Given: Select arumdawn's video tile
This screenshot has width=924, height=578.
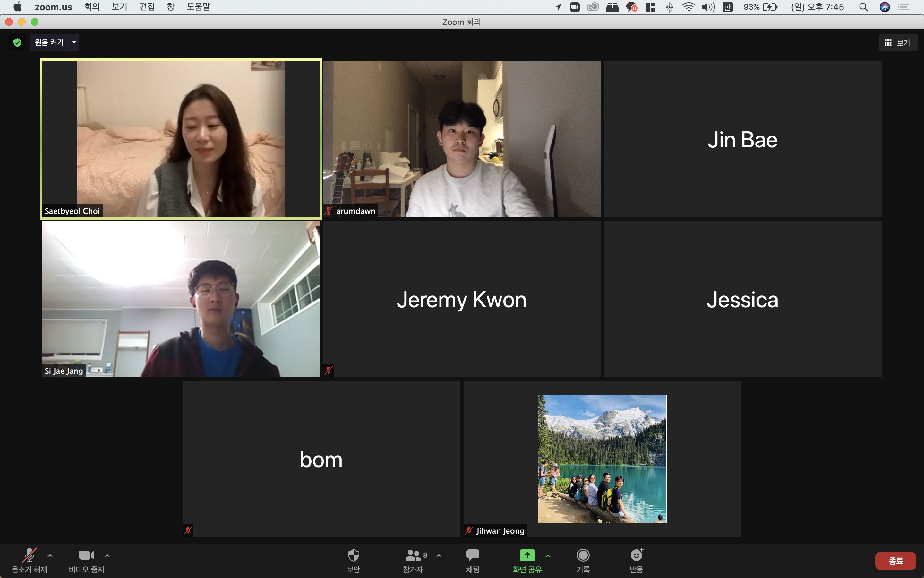Looking at the screenshot, I should coord(462,139).
